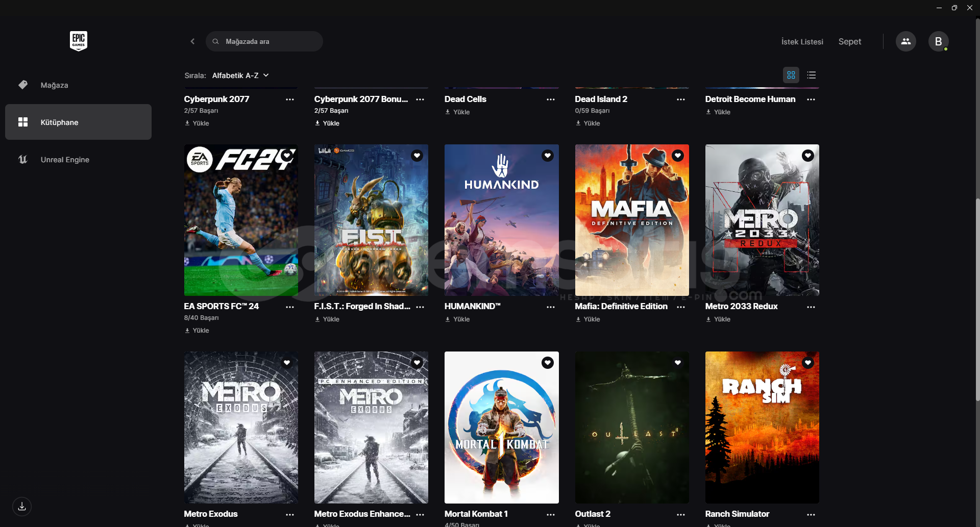Open Mağaza in the sidebar
Screen dimensions: 980x527
(78, 85)
